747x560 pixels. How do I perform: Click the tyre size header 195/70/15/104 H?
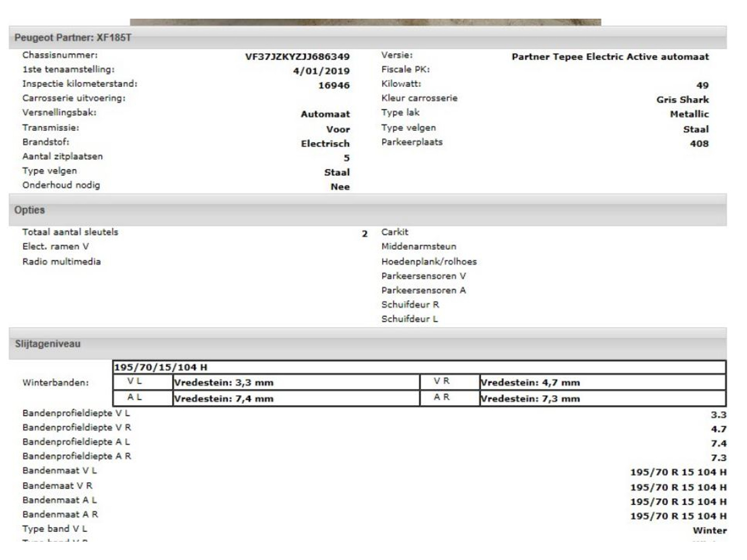tap(419, 367)
